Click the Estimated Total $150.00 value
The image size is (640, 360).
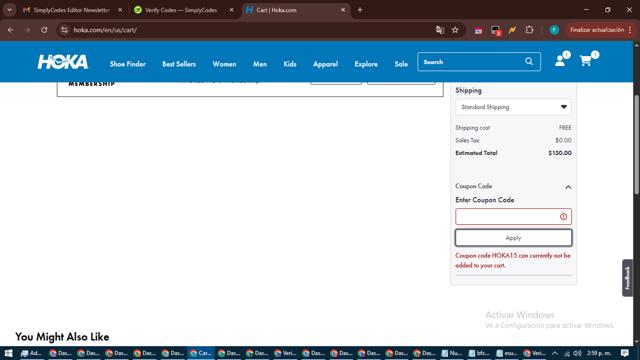click(560, 153)
